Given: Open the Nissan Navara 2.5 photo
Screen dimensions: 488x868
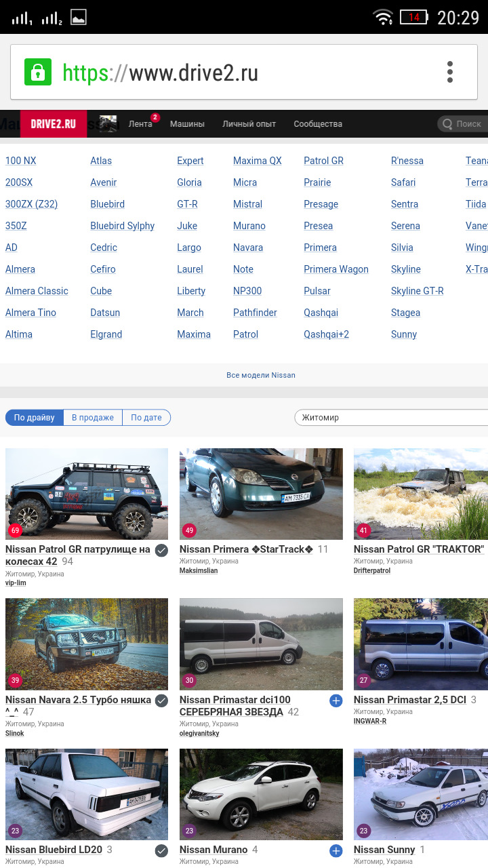Looking at the screenshot, I should click(x=87, y=644).
